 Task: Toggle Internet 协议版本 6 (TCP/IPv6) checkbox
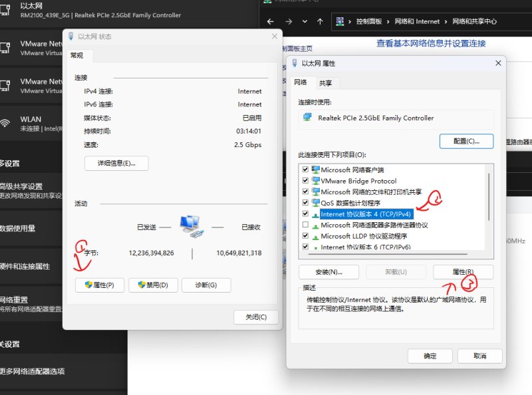pyautogui.click(x=305, y=246)
